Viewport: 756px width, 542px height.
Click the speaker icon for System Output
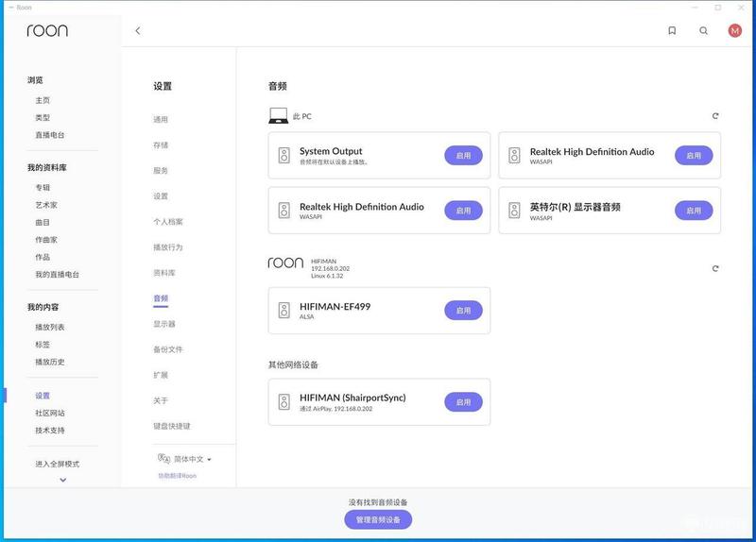(x=284, y=155)
